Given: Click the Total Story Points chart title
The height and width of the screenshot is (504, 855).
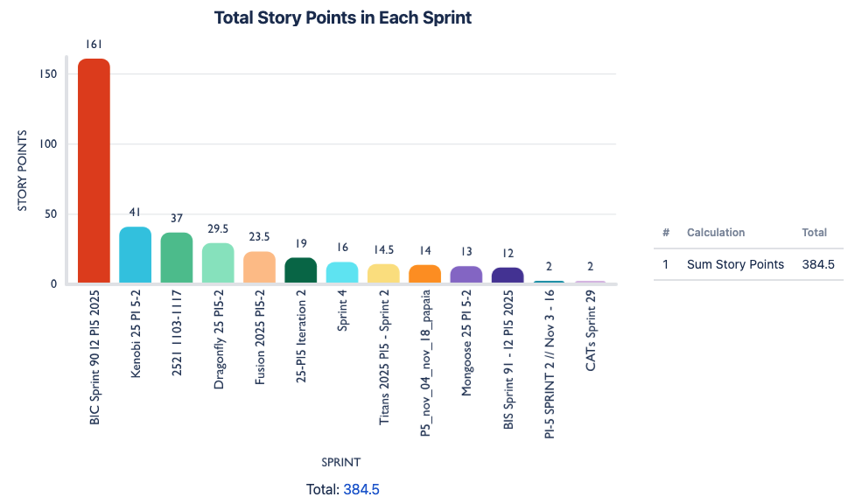Looking at the screenshot, I should [343, 17].
